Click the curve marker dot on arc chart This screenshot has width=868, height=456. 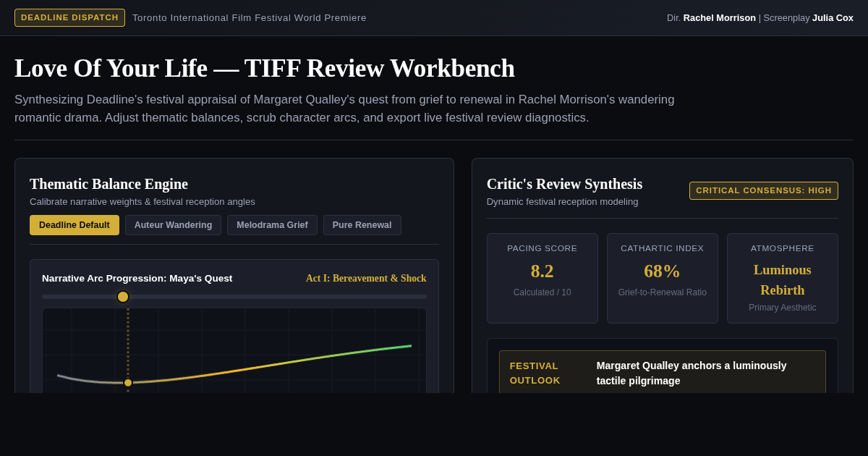pos(128,383)
